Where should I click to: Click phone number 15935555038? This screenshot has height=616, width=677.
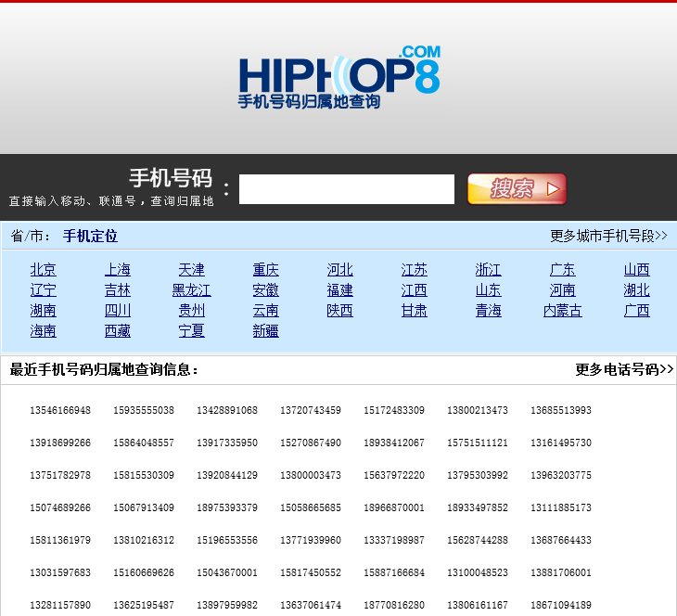144,410
